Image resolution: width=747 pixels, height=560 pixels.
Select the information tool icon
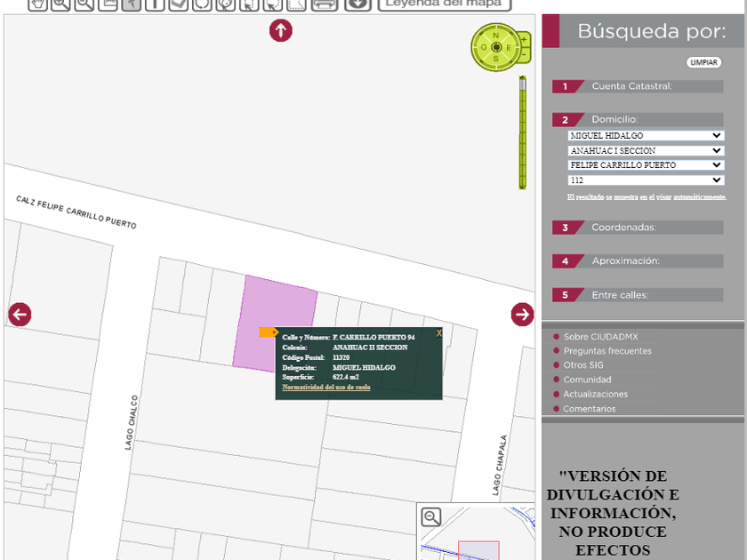pos(155,4)
